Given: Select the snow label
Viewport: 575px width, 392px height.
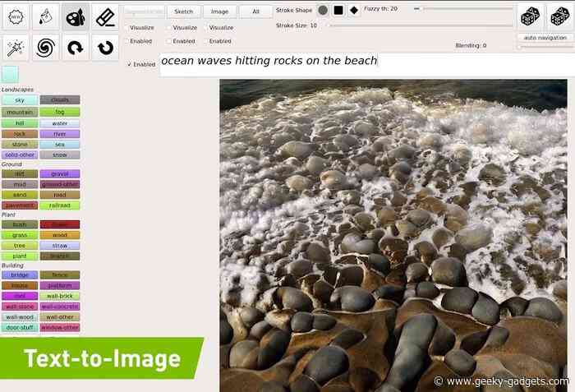Looking at the screenshot, I should point(60,154).
